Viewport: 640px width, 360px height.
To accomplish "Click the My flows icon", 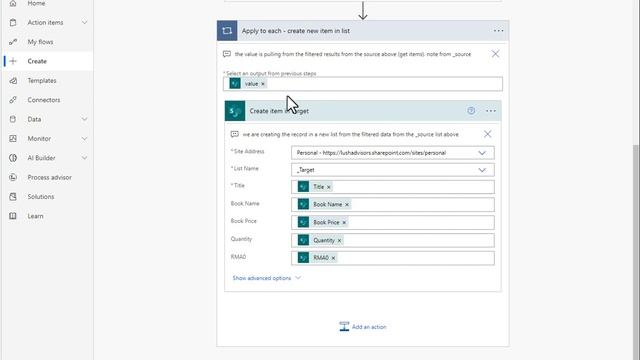I will 13,42.
